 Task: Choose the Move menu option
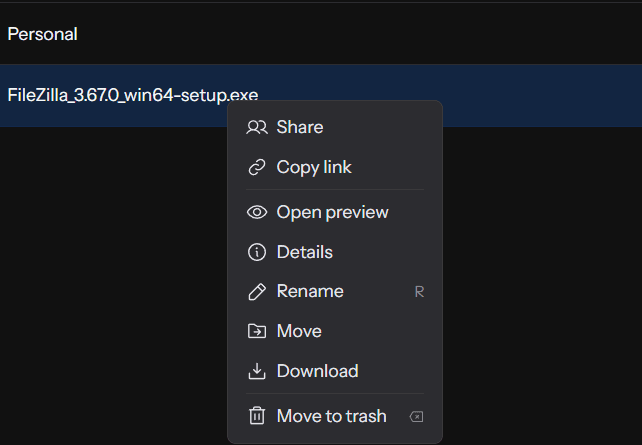pos(299,331)
